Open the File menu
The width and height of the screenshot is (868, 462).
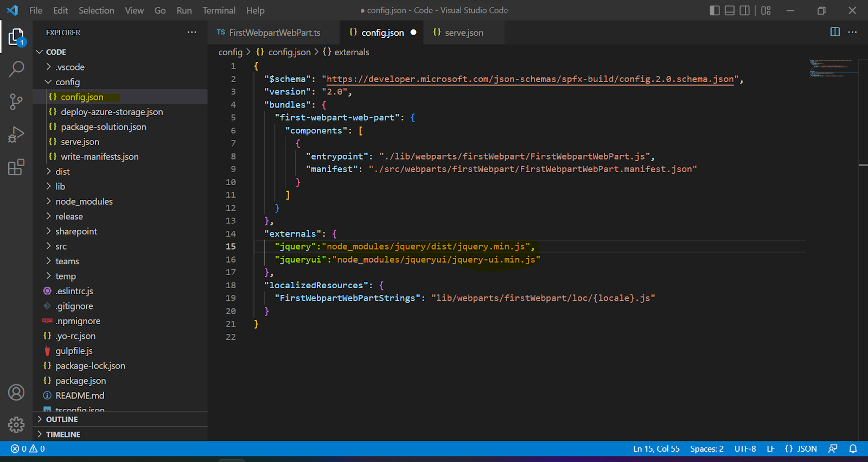point(36,10)
